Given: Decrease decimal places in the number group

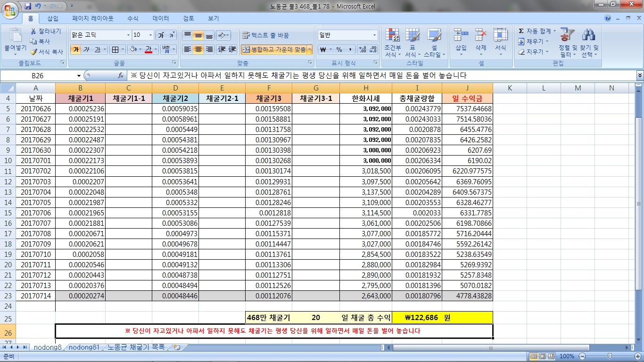Looking at the screenshot, I should (373, 49).
